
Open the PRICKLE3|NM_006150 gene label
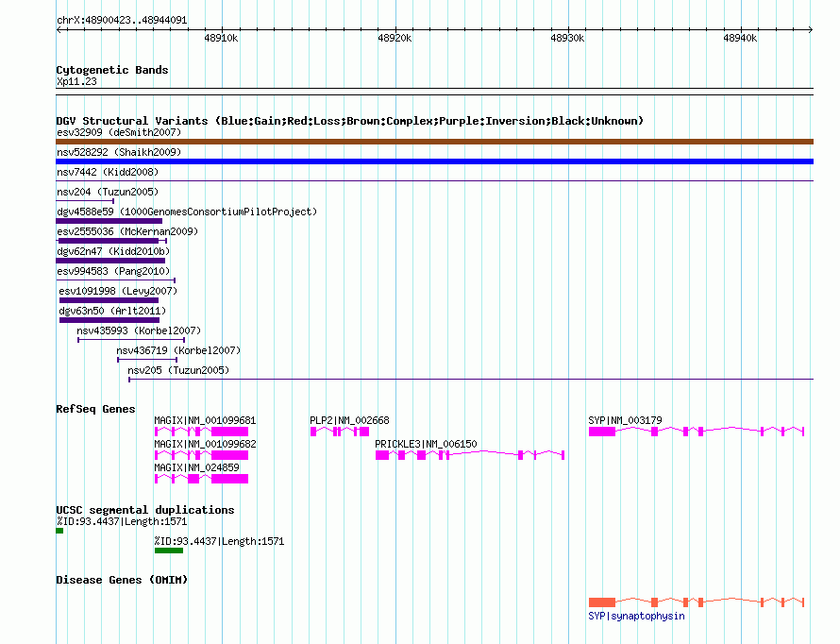(x=426, y=444)
